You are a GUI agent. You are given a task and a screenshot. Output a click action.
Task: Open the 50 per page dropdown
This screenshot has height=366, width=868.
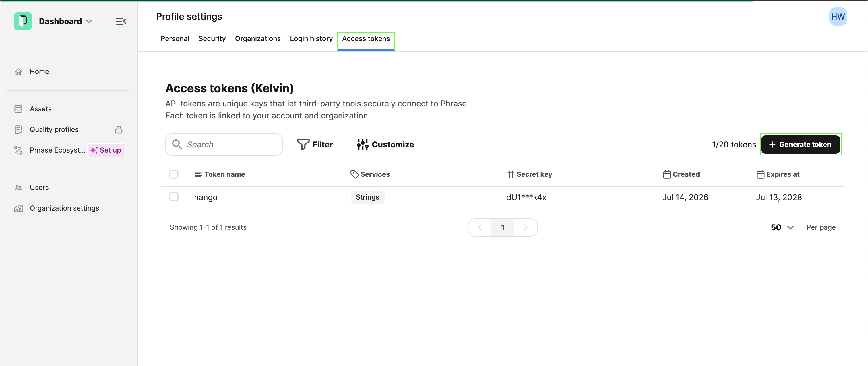pyautogui.click(x=782, y=228)
